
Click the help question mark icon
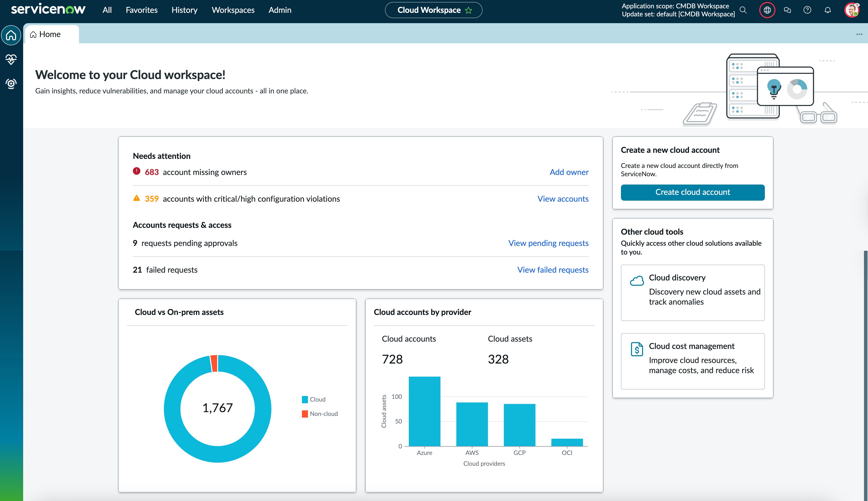[x=807, y=10]
